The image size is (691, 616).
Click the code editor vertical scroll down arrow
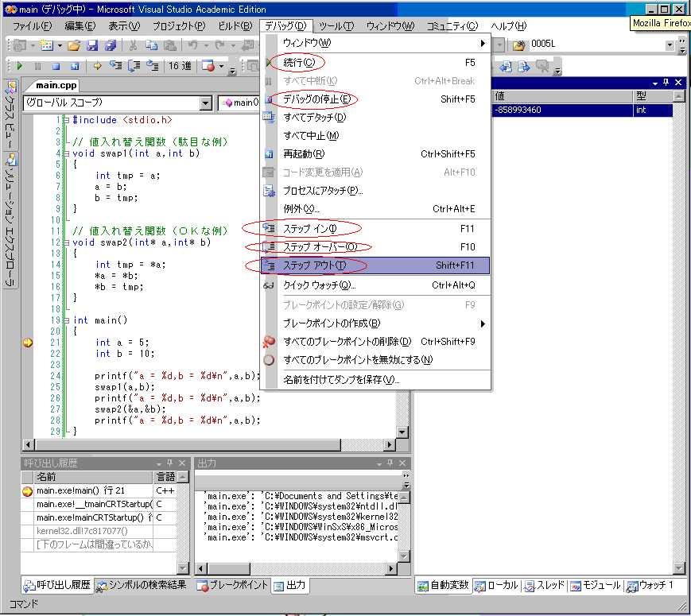click(x=402, y=432)
